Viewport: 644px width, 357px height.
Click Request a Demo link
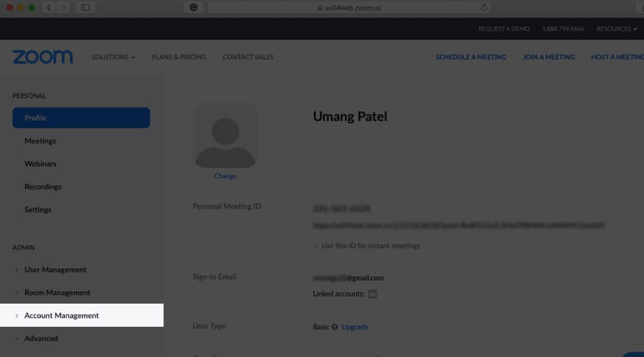pyautogui.click(x=504, y=29)
